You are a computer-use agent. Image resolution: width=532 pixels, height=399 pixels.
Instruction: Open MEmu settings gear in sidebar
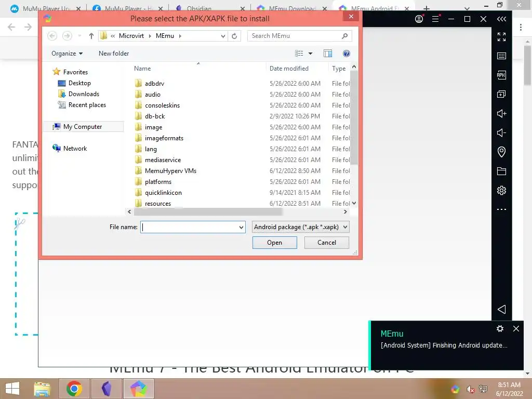pos(501,190)
